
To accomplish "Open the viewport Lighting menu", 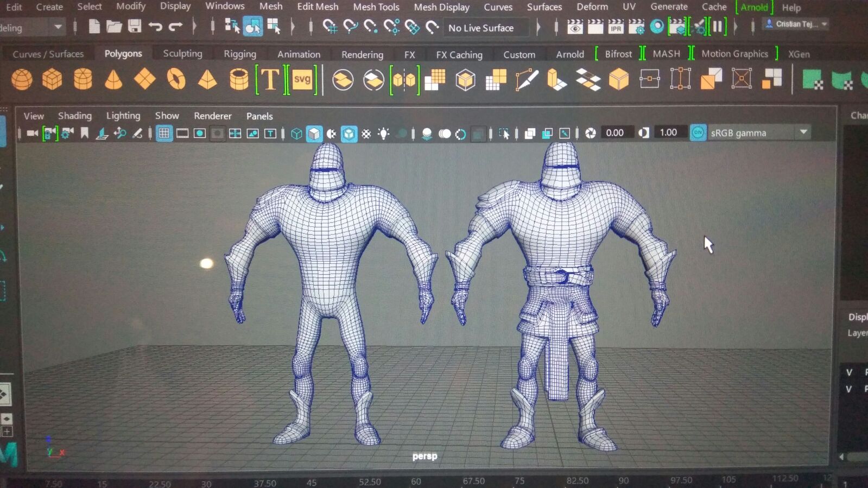I will tap(123, 116).
